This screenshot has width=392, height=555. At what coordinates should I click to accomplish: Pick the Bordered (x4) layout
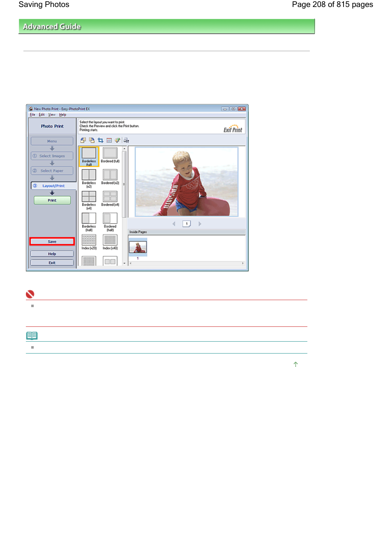[x=110, y=199]
